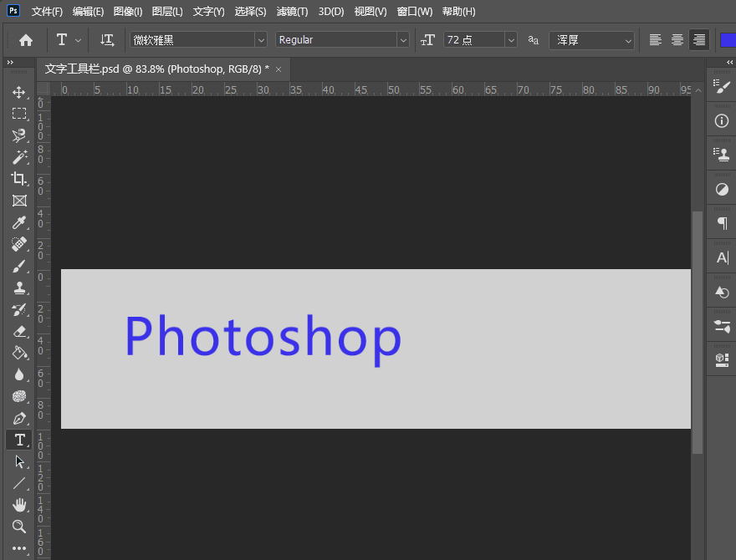Open the 帮助(H) menu

click(x=458, y=12)
